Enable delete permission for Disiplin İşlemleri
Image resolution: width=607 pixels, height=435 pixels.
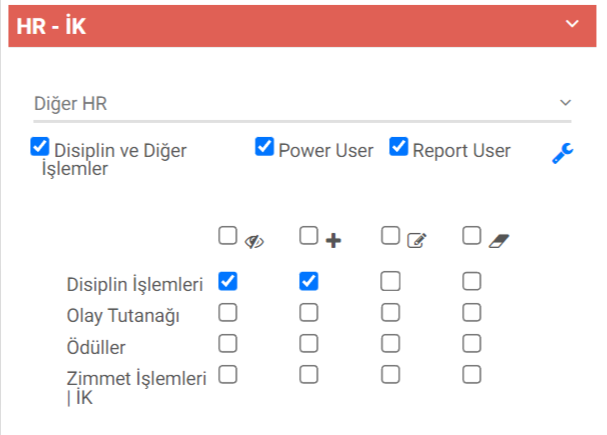[472, 282]
